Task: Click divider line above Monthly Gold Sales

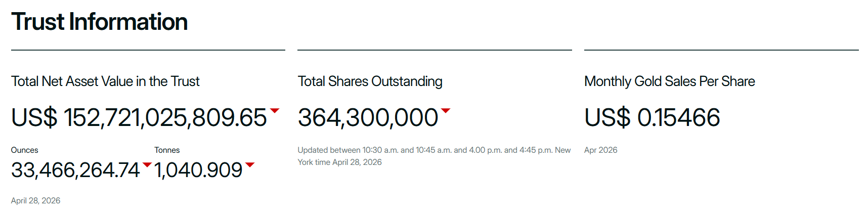Action: pyautogui.click(x=721, y=50)
